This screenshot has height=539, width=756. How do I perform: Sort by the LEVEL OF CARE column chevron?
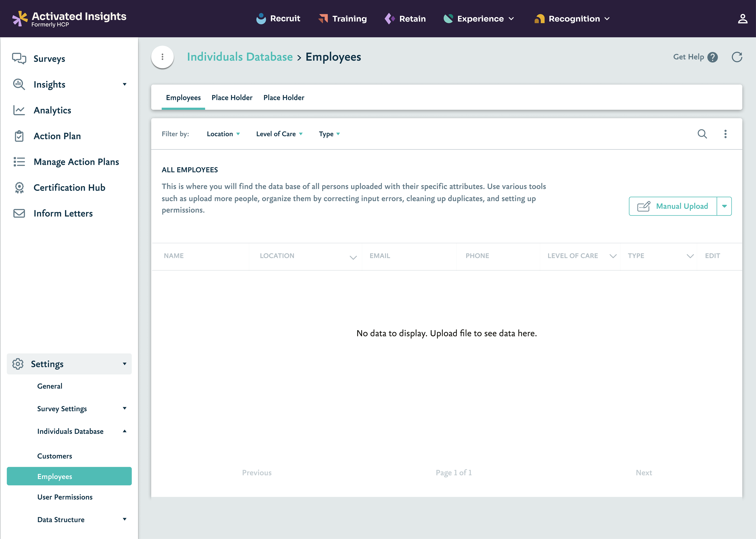tap(613, 256)
